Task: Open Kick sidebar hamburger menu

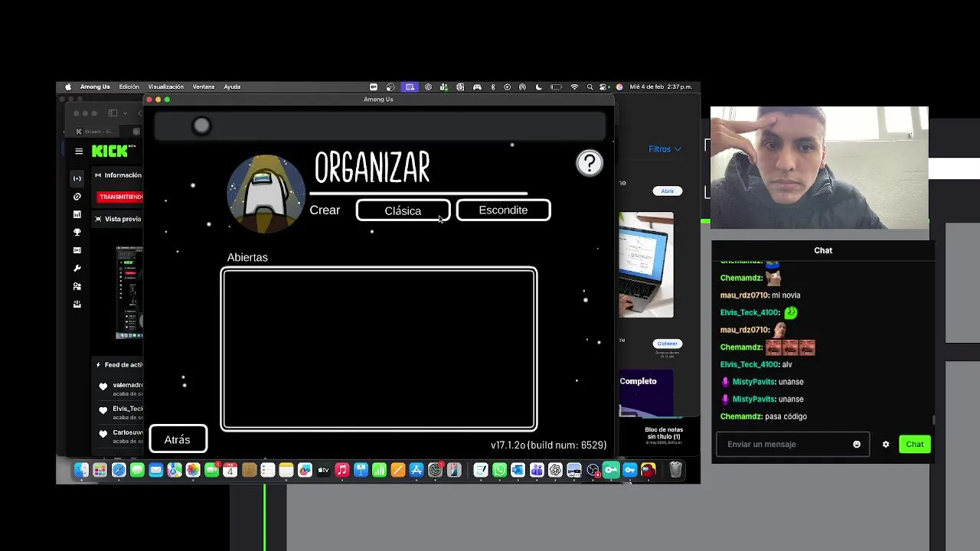Action: point(79,152)
